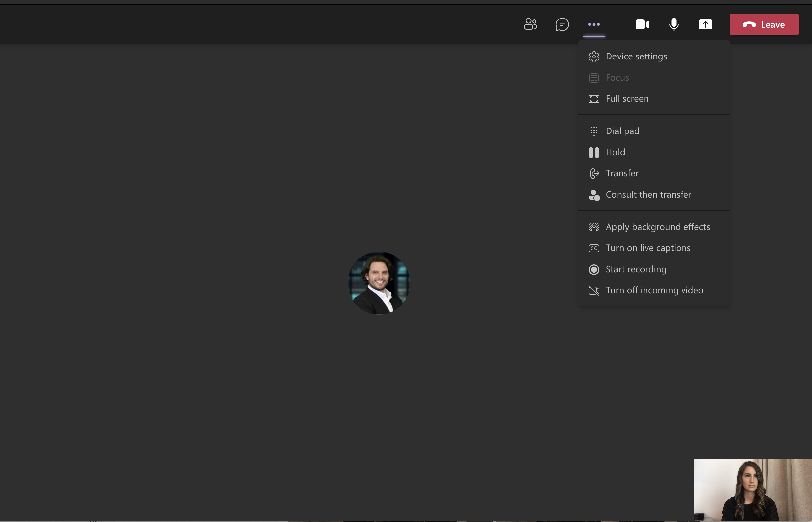Enable Hold on current call
The width and height of the screenshot is (812, 522).
click(615, 152)
